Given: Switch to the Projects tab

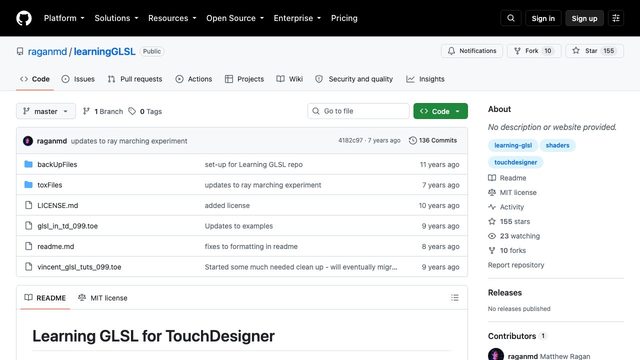Looking at the screenshot, I should coord(244,79).
